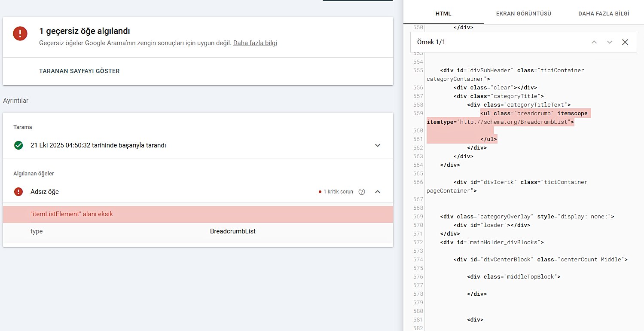Go to next example with down arrow
Image resolution: width=644 pixels, height=331 pixels.
point(609,42)
